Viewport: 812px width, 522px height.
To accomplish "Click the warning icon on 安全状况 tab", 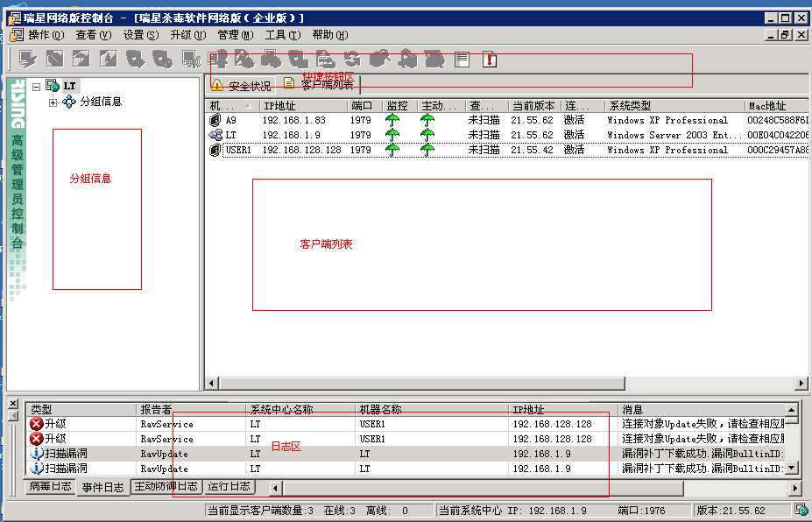I will pos(217,85).
